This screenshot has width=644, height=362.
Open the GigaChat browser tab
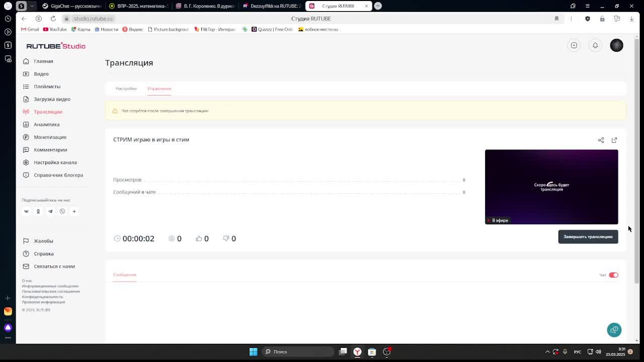point(72,6)
